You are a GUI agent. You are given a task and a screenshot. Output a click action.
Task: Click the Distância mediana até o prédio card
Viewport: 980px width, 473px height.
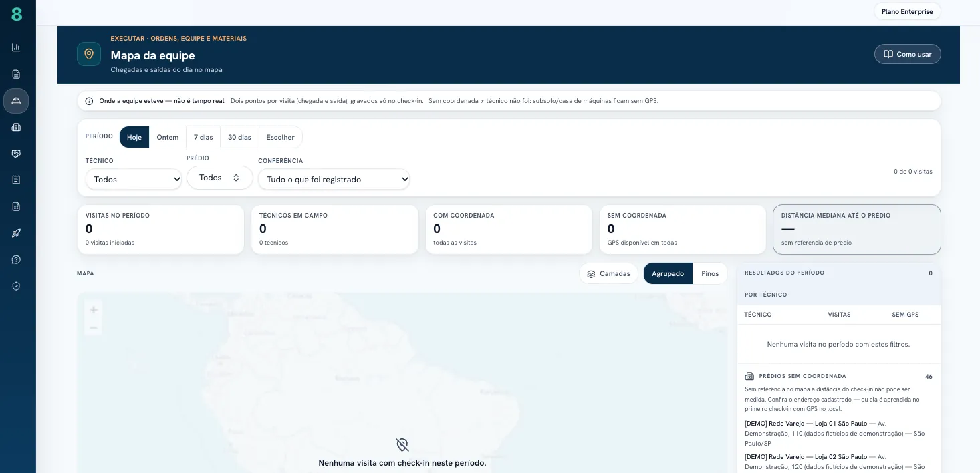point(856,229)
